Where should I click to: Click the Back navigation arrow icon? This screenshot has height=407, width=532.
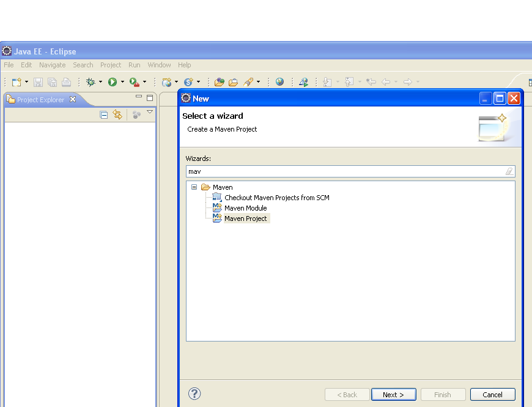tap(386, 82)
